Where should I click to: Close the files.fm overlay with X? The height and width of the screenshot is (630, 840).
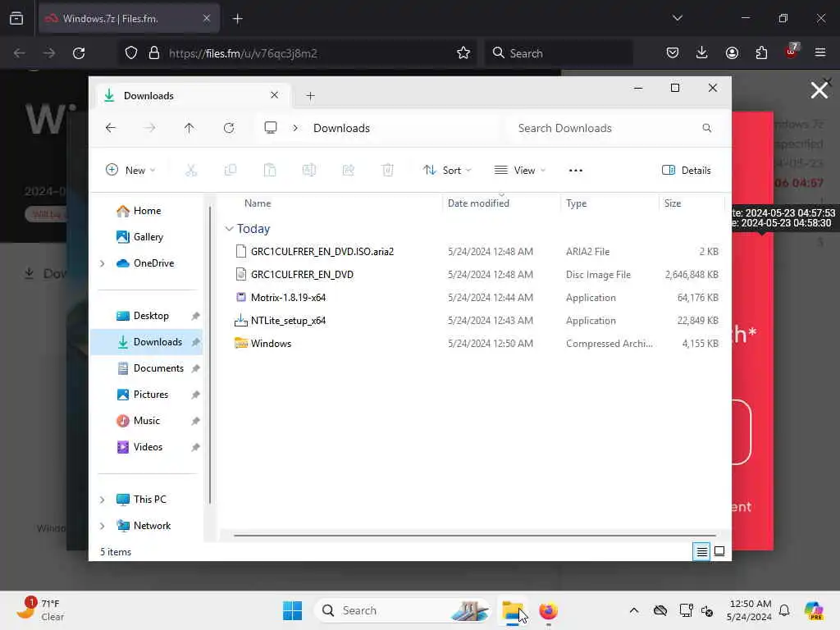click(819, 90)
